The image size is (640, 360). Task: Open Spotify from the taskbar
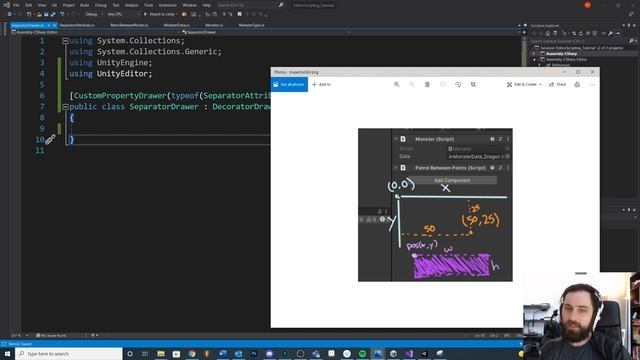362,353
